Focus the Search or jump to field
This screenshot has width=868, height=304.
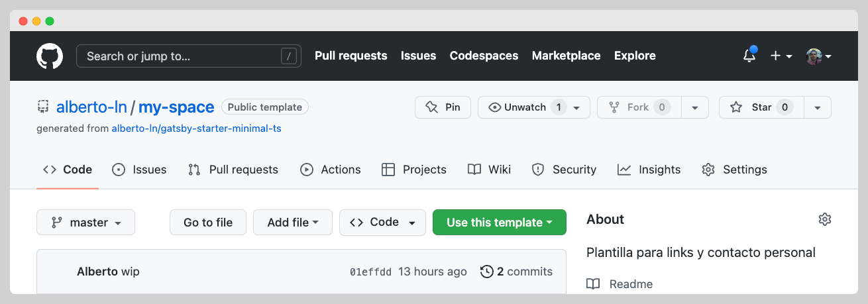(179, 56)
